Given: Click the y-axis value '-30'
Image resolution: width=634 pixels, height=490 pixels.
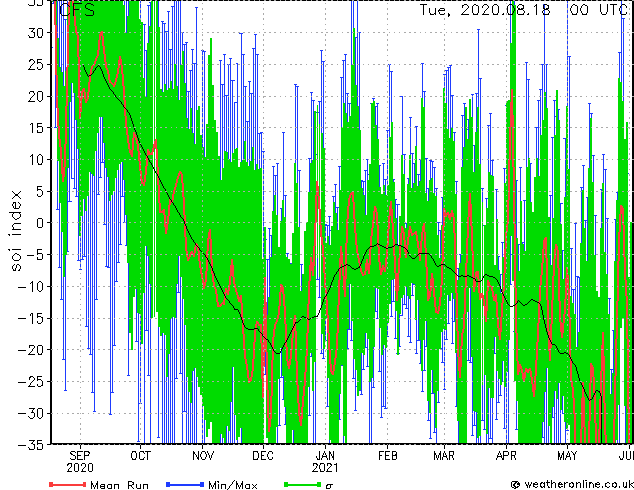Looking at the screenshot, I should [x=31, y=414].
